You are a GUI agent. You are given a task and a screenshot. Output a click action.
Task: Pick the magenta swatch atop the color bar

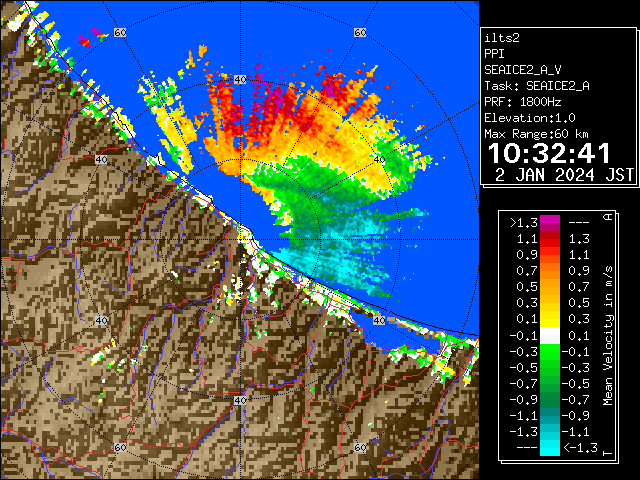click(x=550, y=220)
